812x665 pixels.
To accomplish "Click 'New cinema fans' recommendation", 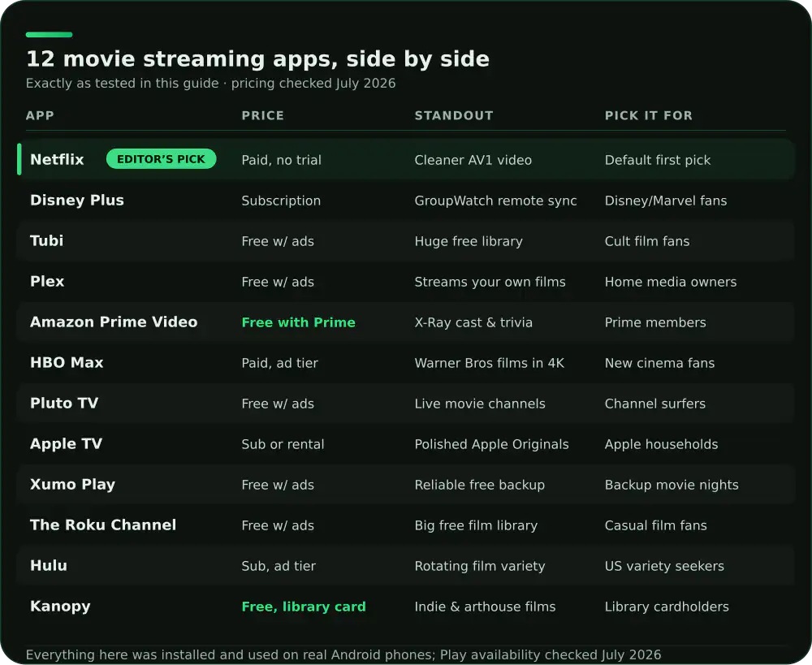I will tap(659, 363).
